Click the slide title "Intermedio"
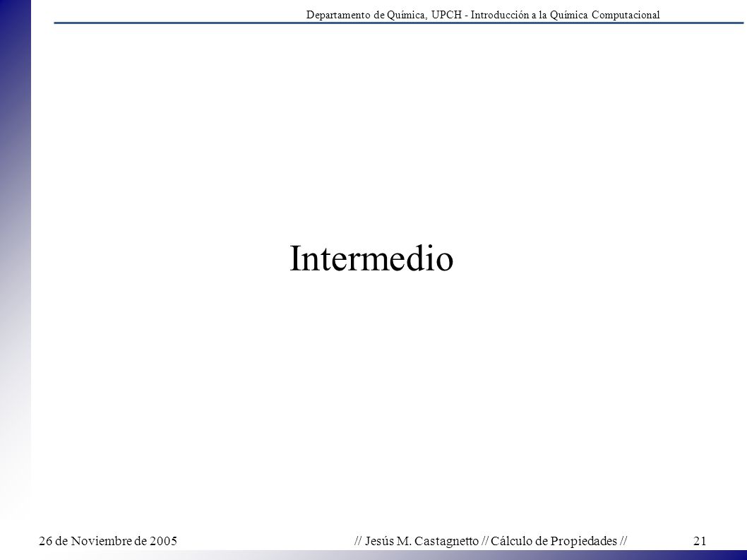 point(371,258)
